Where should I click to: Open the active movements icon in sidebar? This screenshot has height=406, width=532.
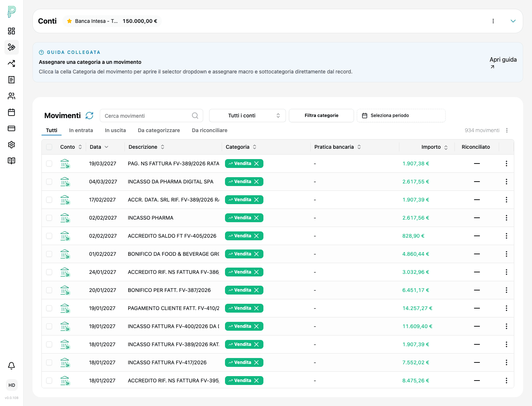[11, 47]
